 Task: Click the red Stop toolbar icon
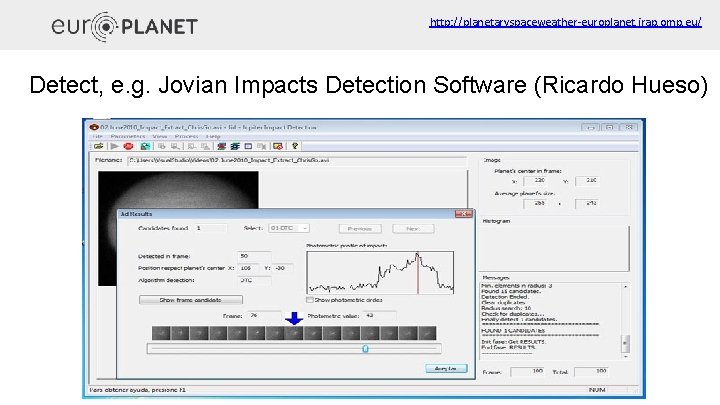point(128,146)
